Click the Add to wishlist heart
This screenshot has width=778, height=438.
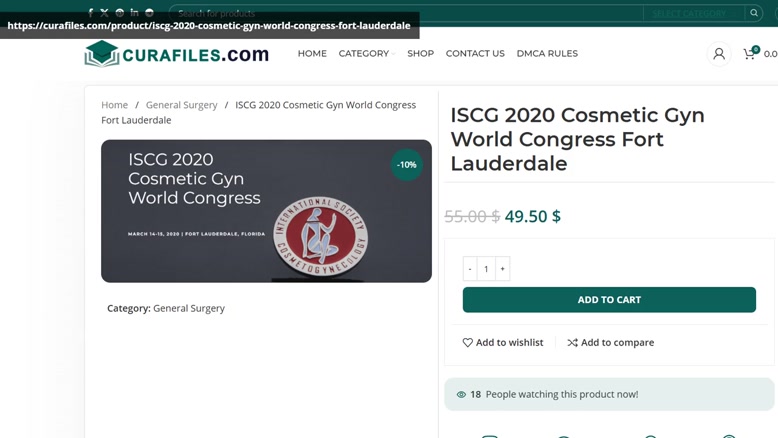pos(467,342)
